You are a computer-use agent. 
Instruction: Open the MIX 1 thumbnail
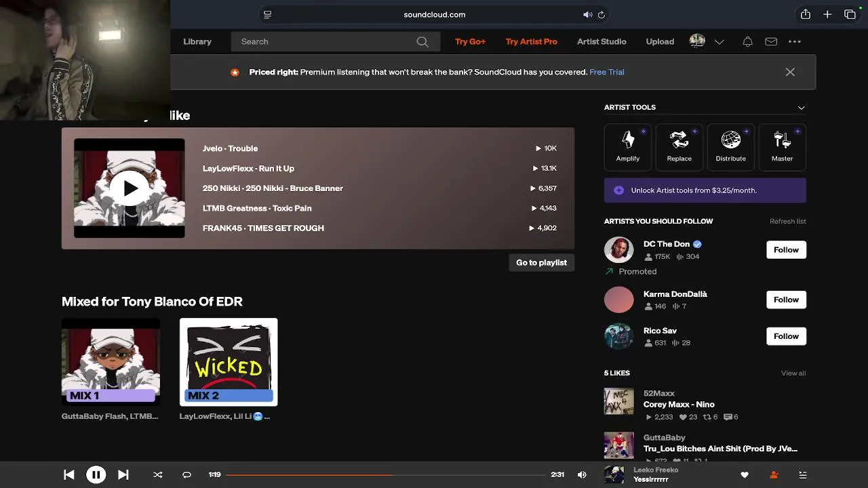(111, 362)
